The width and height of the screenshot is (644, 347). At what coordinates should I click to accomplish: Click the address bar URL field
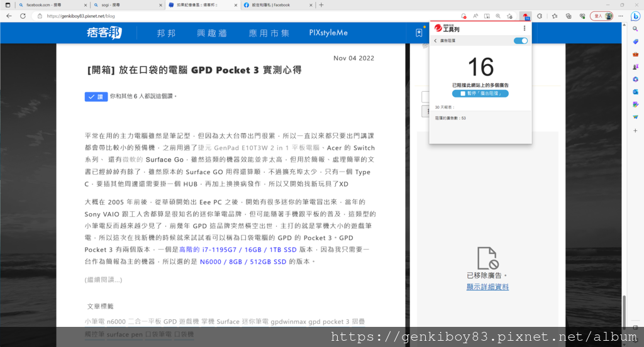coord(247,16)
